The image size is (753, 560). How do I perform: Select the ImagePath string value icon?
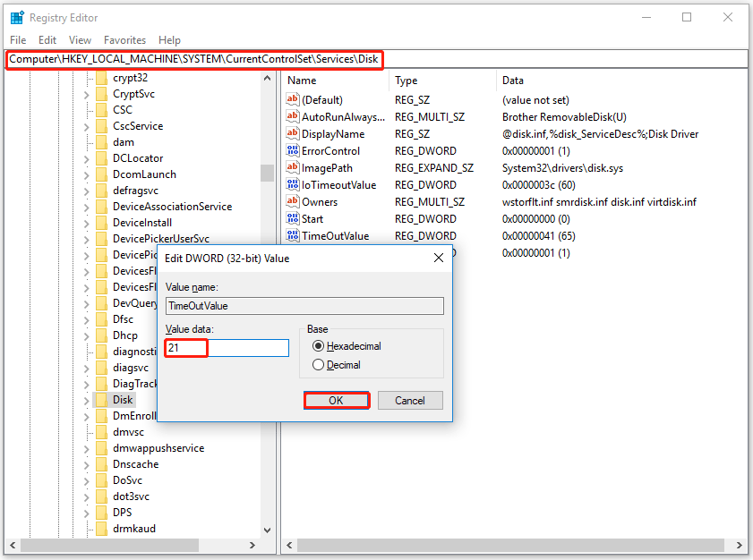293,167
